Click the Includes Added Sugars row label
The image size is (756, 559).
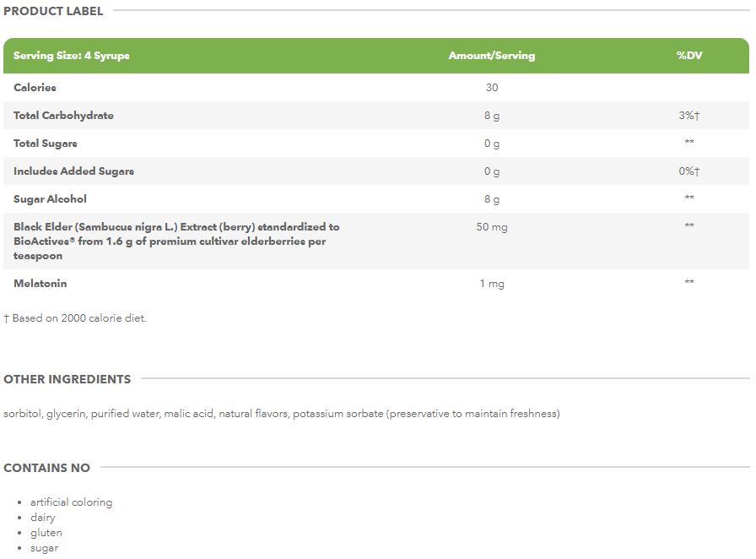point(73,171)
